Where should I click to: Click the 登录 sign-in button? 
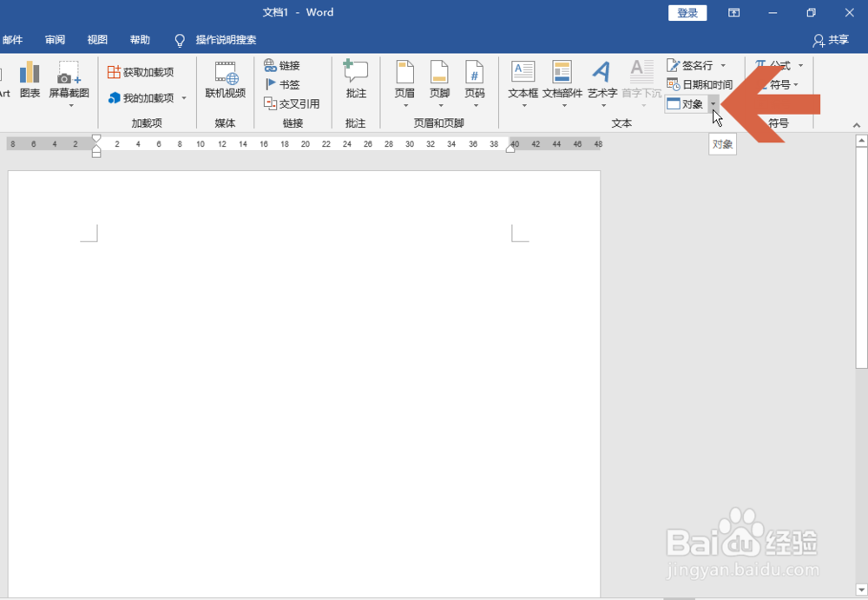coord(687,13)
